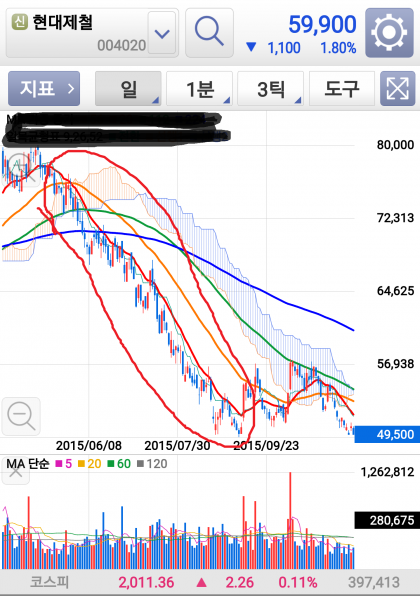Open the stock selector dropdown arrow
Screen dimensions: 420x596
162,34
